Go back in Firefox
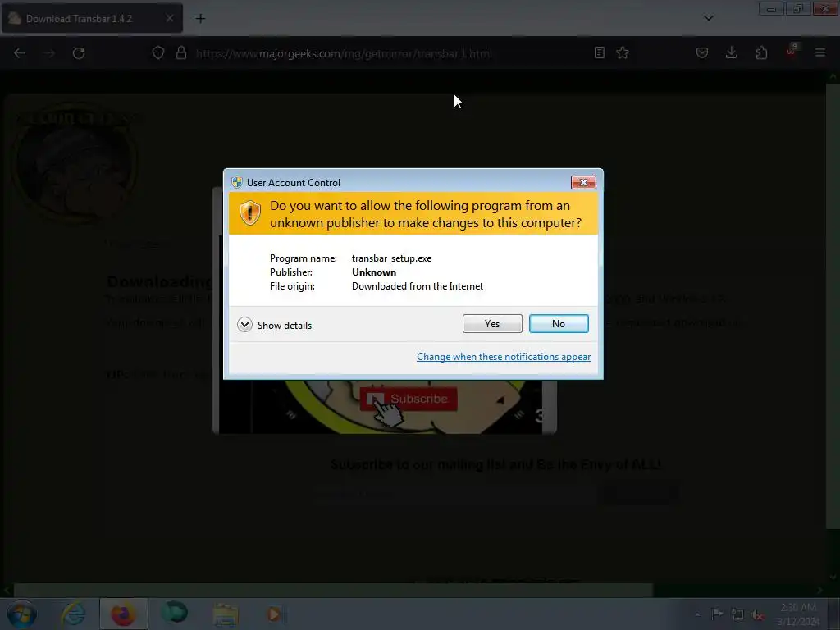The height and width of the screenshot is (630, 840). point(20,53)
